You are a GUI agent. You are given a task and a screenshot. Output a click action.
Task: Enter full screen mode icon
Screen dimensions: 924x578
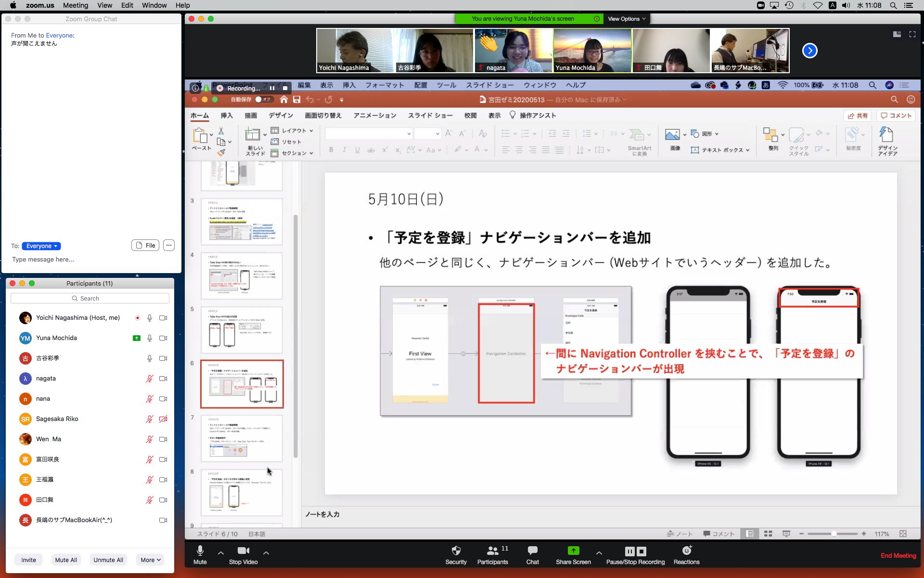coord(912,34)
